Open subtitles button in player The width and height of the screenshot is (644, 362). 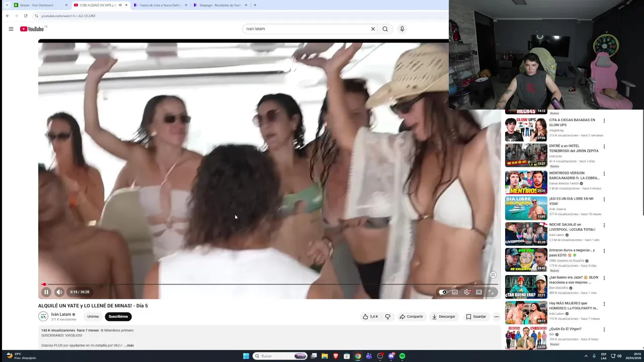pyautogui.click(x=455, y=292)
